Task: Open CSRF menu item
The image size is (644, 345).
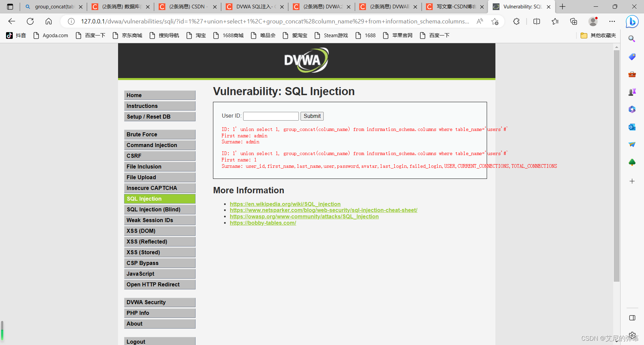Action: pos(160,156)
